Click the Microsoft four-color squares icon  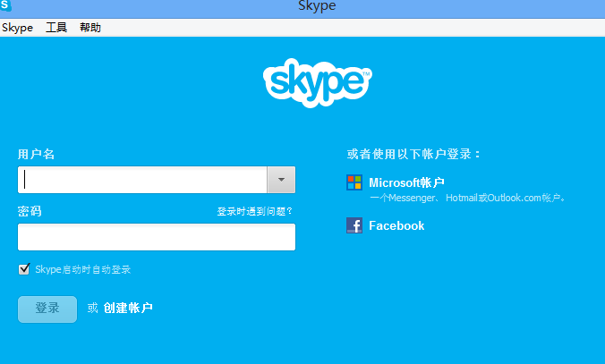click(354, 182)
